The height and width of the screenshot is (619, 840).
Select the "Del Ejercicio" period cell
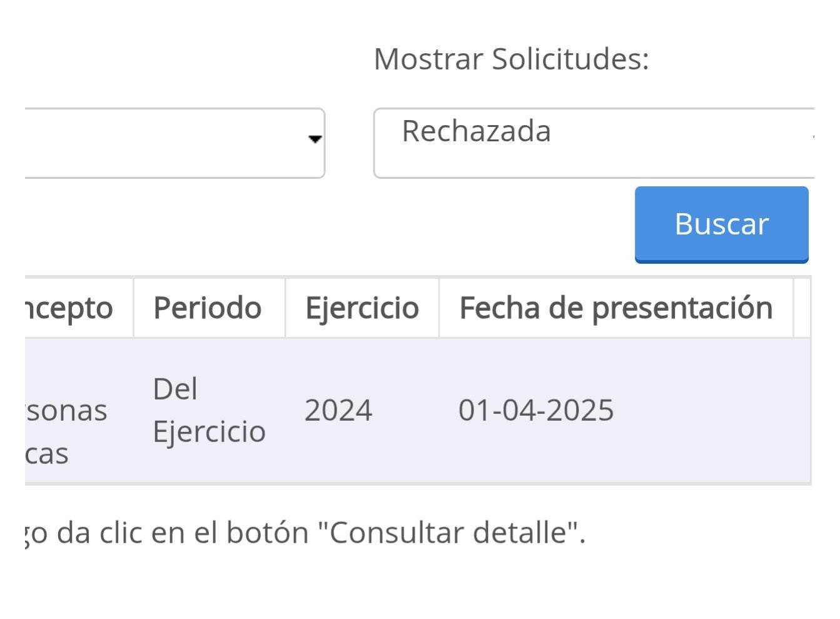pos(209,410)
